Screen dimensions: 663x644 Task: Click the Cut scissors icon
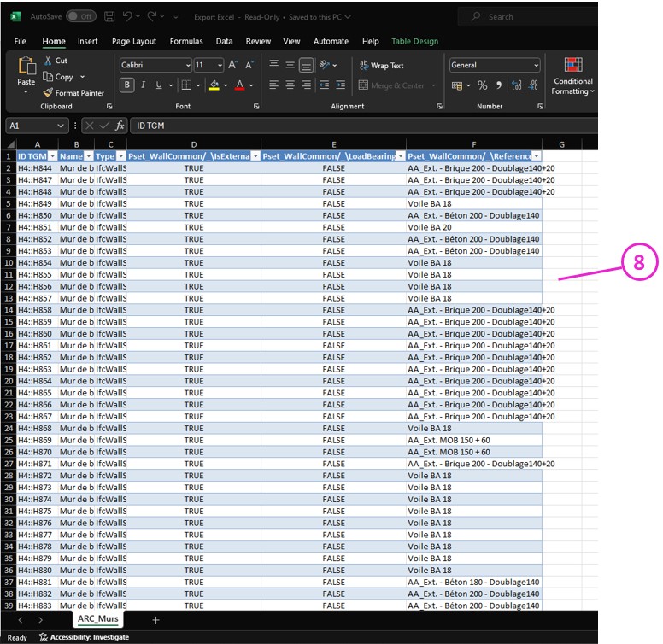[x=48, y=61]
